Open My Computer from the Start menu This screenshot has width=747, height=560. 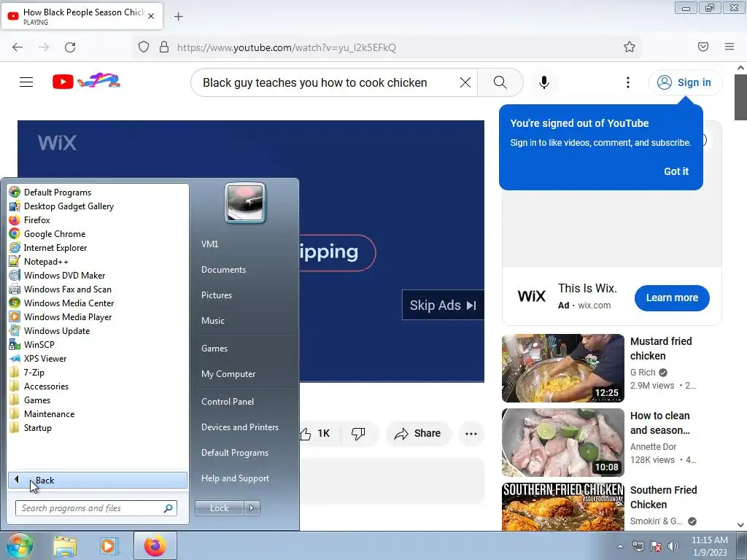(x=228, y=374)
